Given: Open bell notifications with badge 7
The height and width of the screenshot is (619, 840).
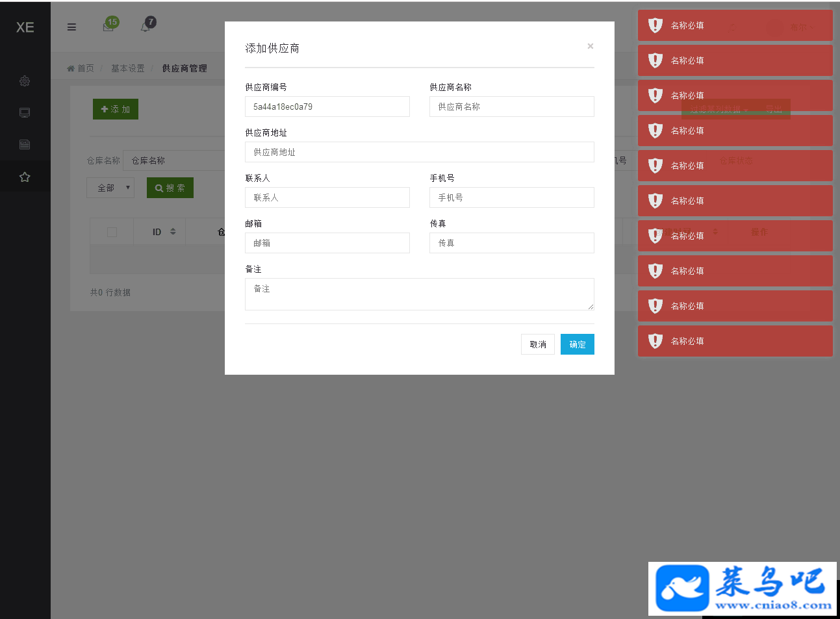Looking at the screenshot, I should click(147, 26).
